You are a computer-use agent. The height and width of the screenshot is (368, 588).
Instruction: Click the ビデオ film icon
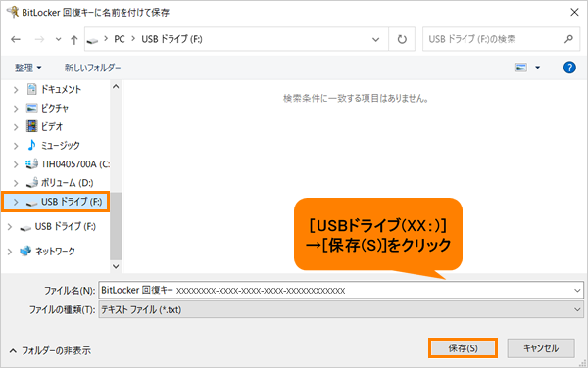32,126
